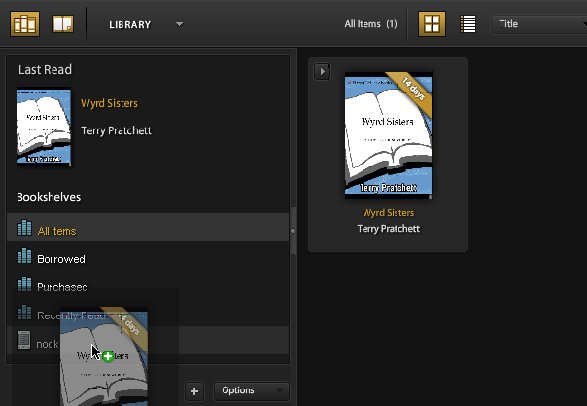Screen dimensions: 587x406
Task: Open the LIBRARY dropdown menu
Action: (146, 24)
